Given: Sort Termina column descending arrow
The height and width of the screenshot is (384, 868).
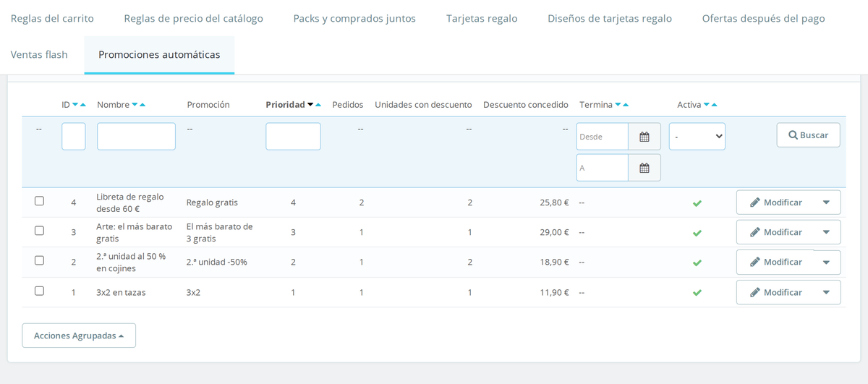Looking at the screenshot, I should coord(618,105).
